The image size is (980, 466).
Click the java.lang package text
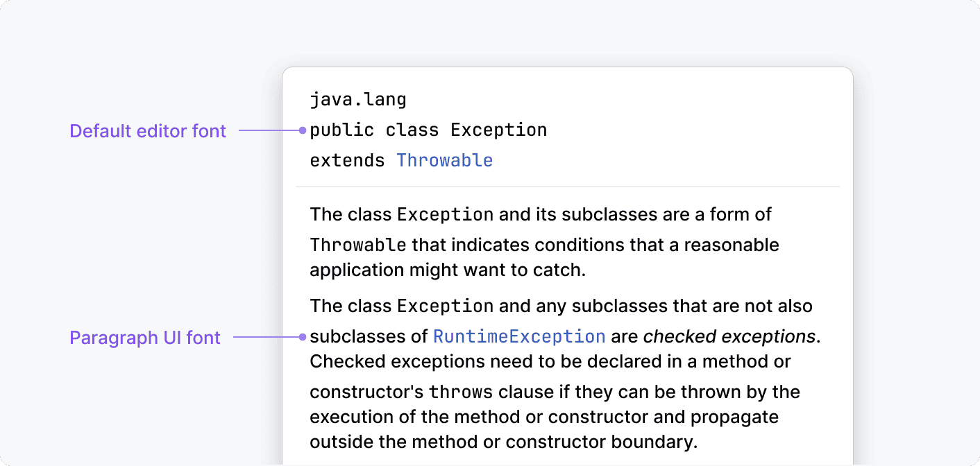coord(358,100)
